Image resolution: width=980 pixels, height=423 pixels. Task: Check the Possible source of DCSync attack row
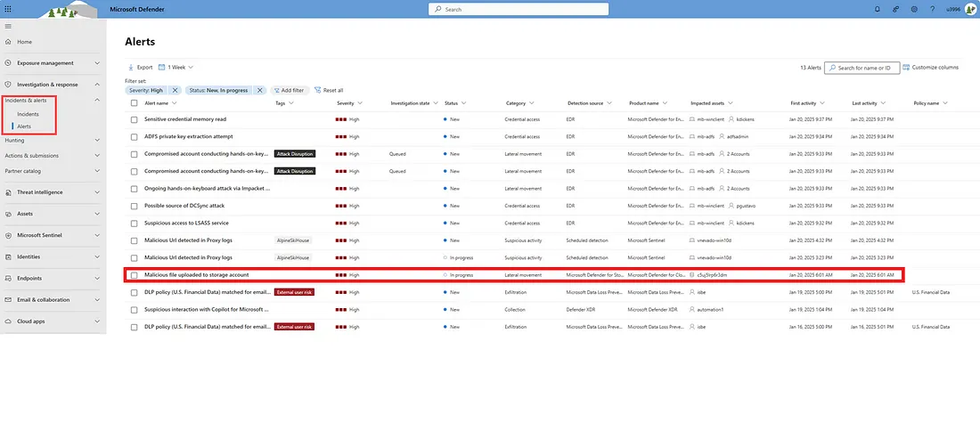135,206
